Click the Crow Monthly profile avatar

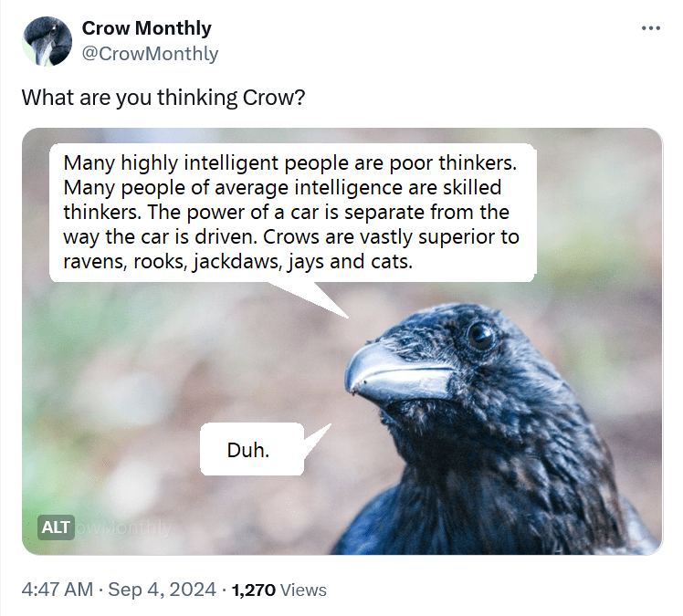pos(47,42)
